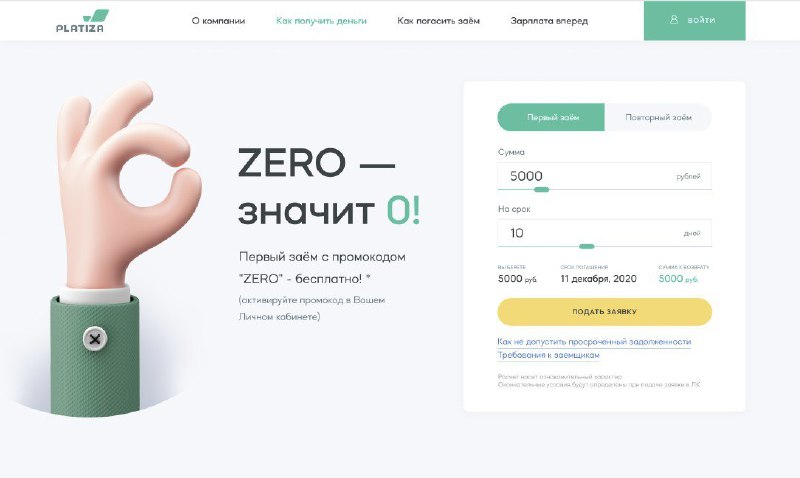Click the Подать заявку button
The width and height of the screenshot is (800, 478).
(605, 312)
